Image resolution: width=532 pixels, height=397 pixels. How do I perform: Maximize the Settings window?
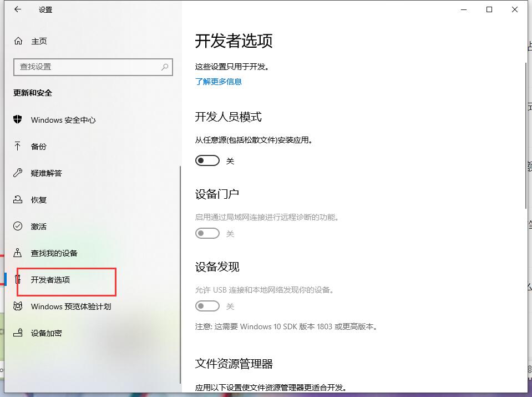pos(489,9)
